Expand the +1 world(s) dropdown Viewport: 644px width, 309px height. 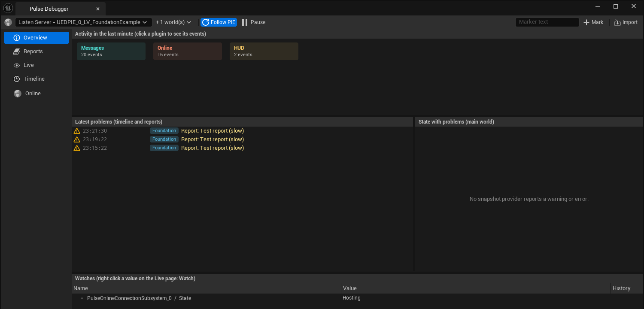coord(173,22)
